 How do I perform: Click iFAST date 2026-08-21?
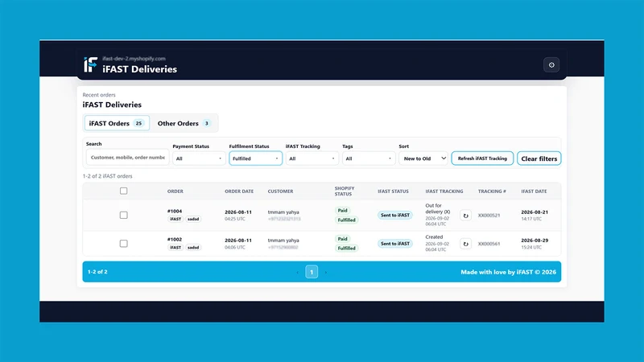tap(535, 212)
